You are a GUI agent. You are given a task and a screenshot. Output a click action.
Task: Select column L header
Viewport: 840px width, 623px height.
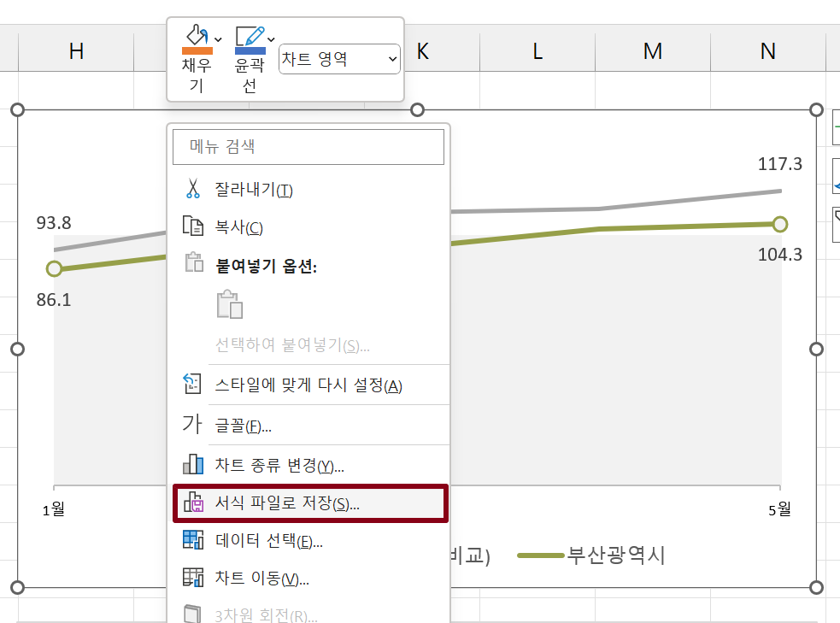[537, 51]
